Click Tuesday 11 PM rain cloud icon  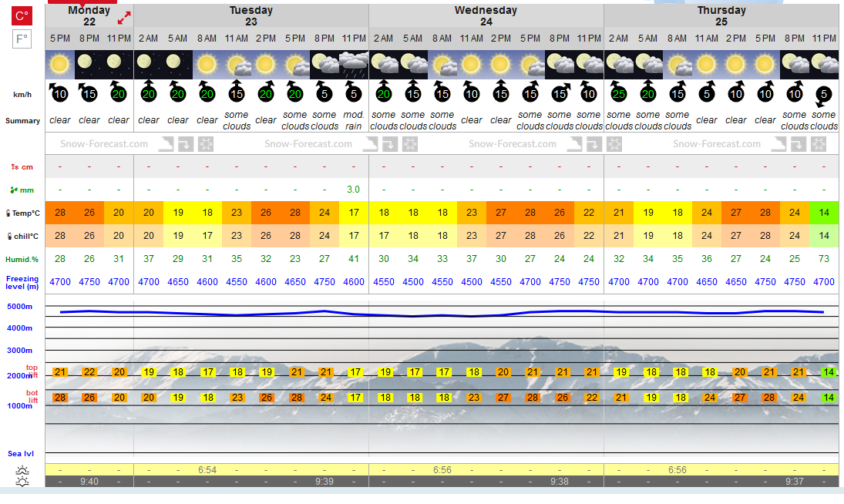[x=354, y=65]
